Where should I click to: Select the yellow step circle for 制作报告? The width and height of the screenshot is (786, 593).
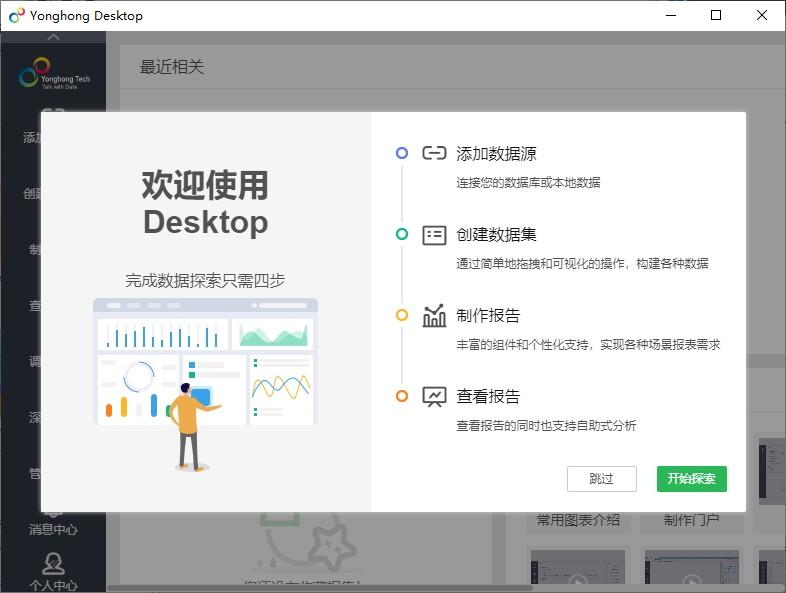pyautogui.click(x=402, y=315)
